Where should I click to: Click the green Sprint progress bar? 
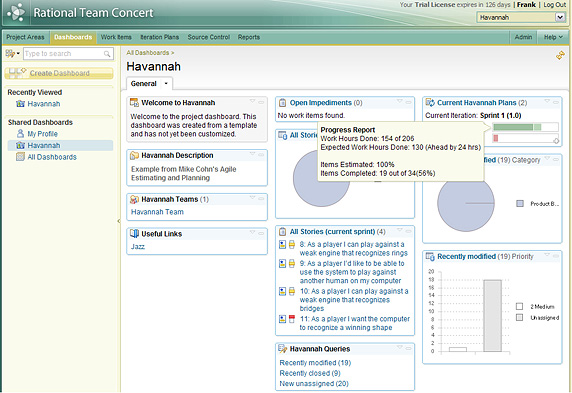tap(525, 127)
